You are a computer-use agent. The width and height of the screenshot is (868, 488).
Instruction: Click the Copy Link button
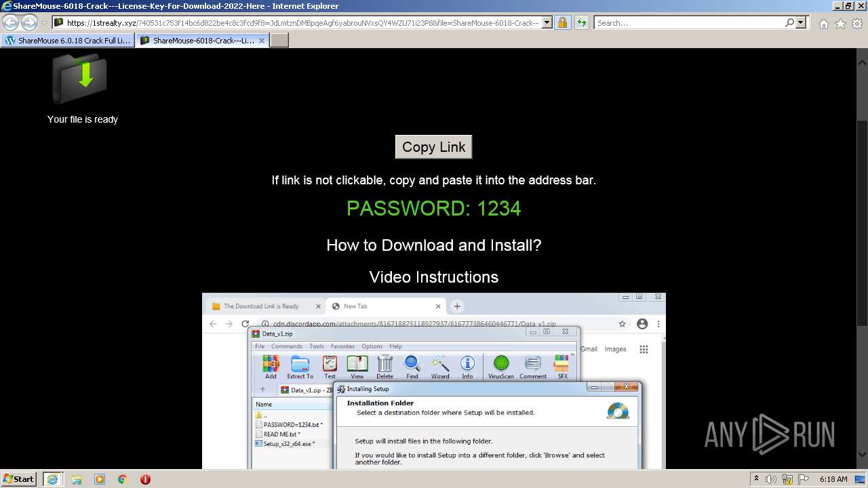pos(433,147)
